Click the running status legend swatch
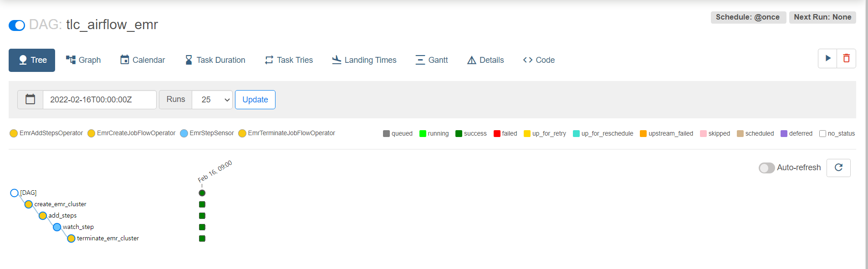This screenshot has height=269, width=868. [423, 133]
